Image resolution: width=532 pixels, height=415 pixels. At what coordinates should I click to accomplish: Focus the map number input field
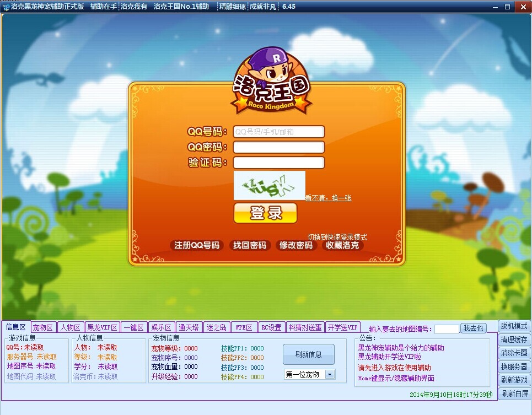[447, 329]
